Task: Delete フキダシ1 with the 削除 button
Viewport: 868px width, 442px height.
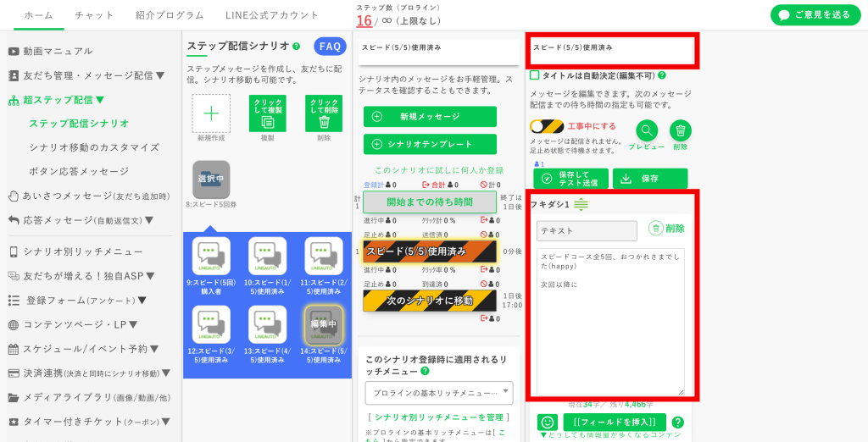Action: click(666, 229)
